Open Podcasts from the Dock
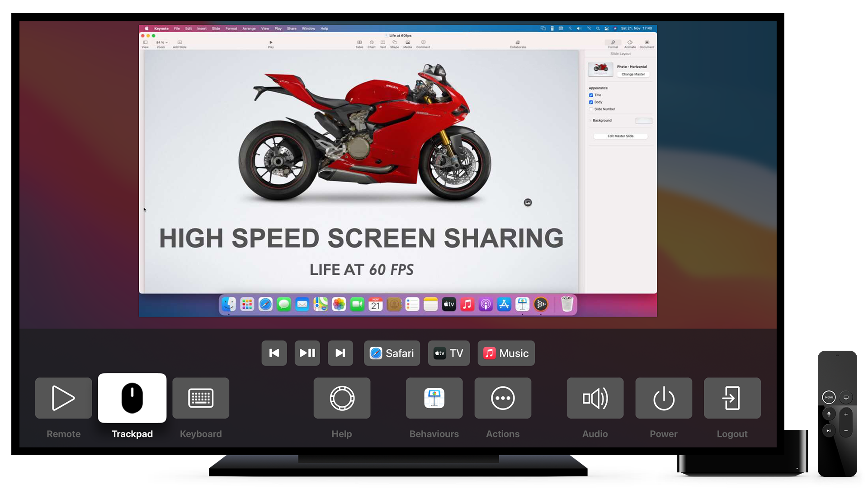868x489 pixels. tap(486, 305)
